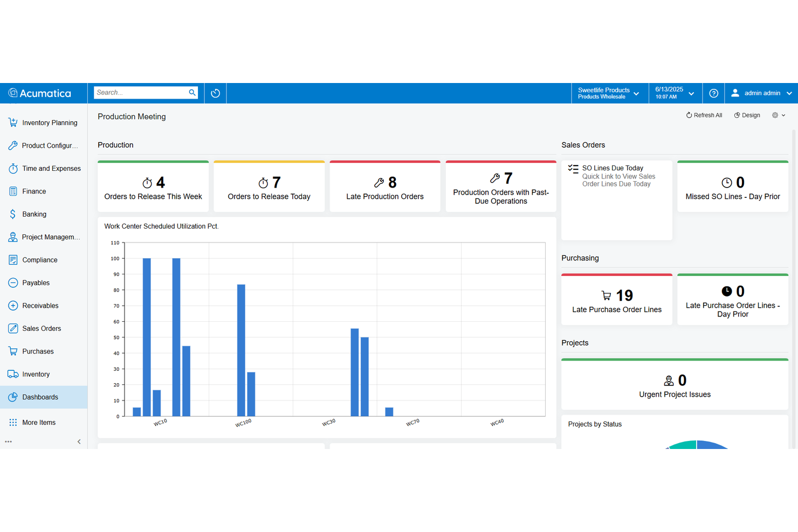Click the Project Management icon

[x=13, y=237]
